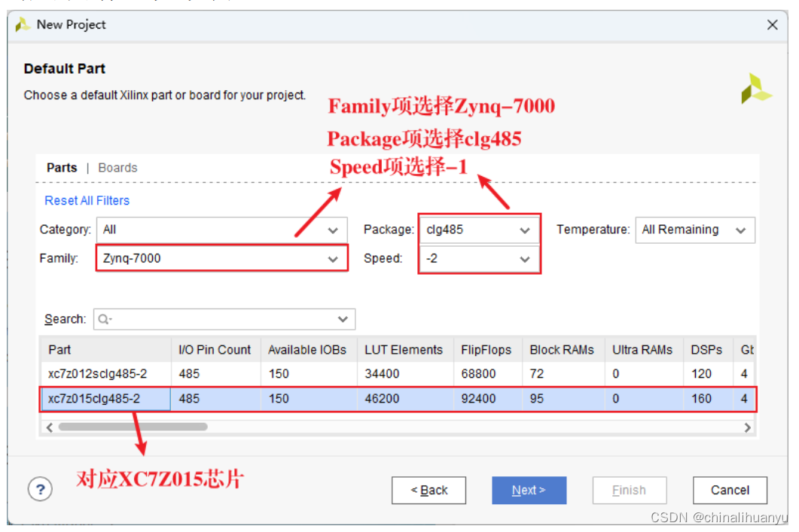Click the Reset All Filters link

87,201
